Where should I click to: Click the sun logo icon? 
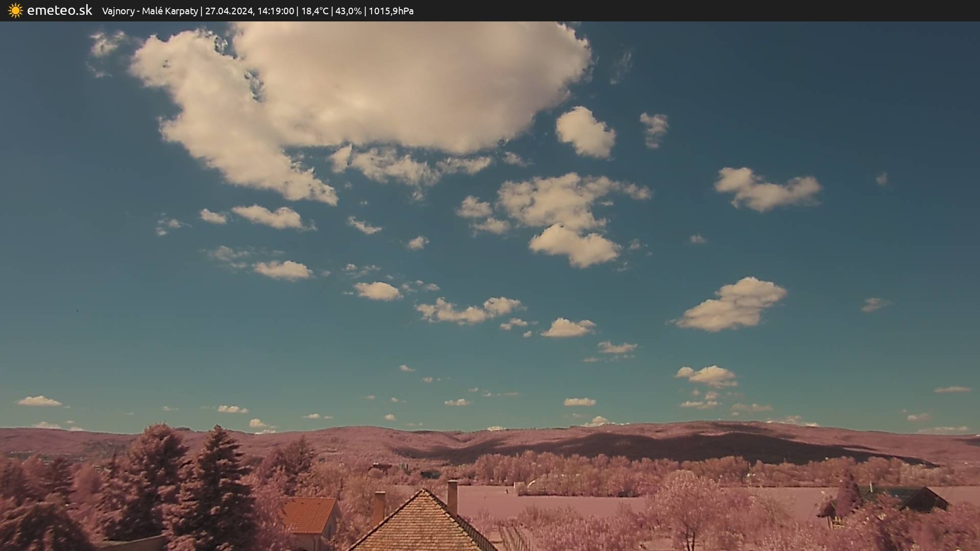(x=15, y=11)
